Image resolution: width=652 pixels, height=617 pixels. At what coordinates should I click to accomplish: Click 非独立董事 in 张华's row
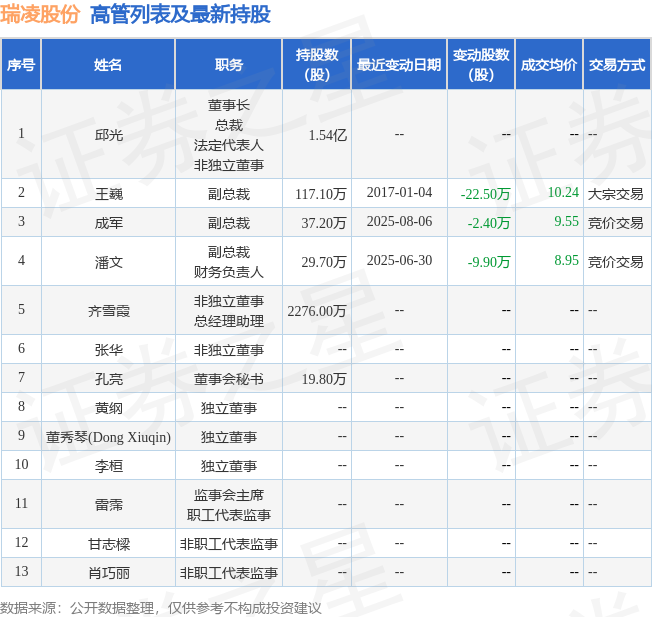point(229,350)
